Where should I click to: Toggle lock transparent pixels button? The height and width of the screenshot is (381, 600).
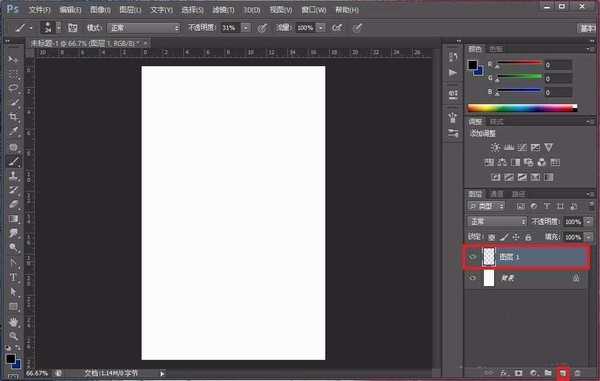click(492, 237)
